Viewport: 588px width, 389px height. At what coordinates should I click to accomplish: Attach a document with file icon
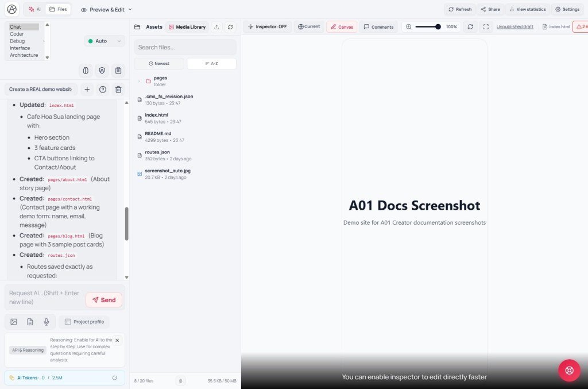coord(30,322)
